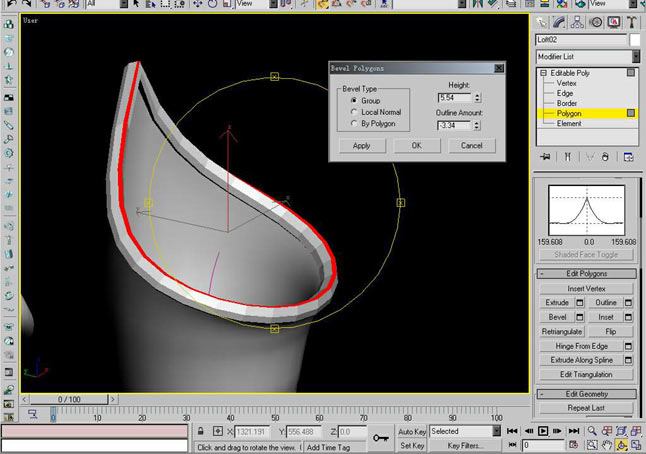The image size is (646, 454).
Task: Select Polygon sub-object level
Action: pyautogui.click(x=569, y=113)
